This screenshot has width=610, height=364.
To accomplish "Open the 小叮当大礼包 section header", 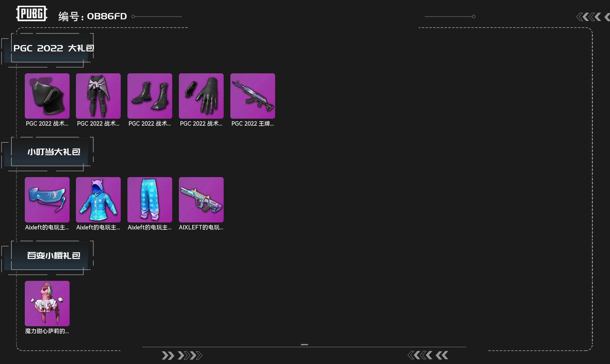I will coord(53,152).
